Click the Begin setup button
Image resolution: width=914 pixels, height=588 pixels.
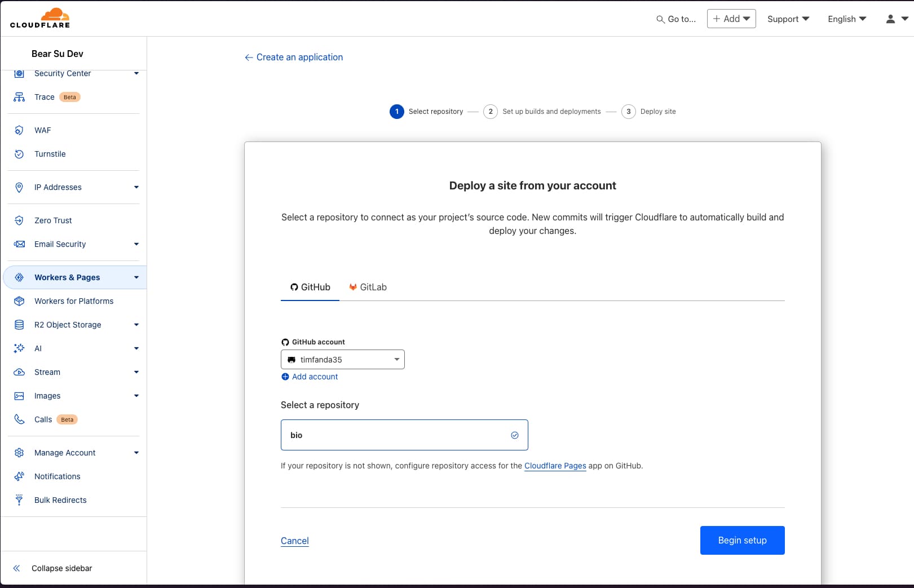(x=743, y=540)
